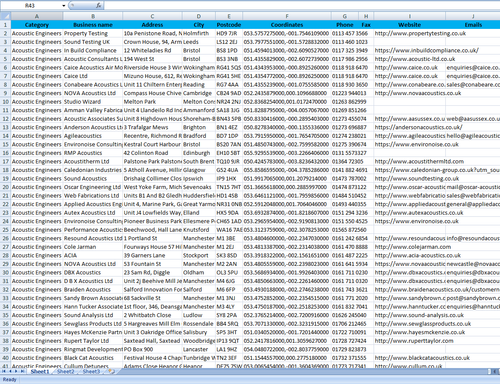Click the formula bar input area
500x384 pixels.
click(x=302, y=6)
